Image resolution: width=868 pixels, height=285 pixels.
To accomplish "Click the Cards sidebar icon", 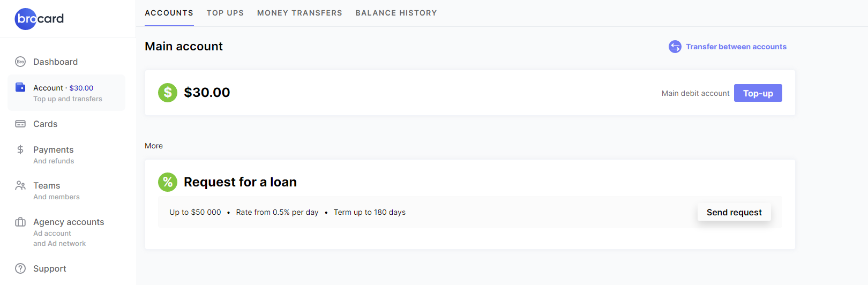I will [x=20, y=124].
